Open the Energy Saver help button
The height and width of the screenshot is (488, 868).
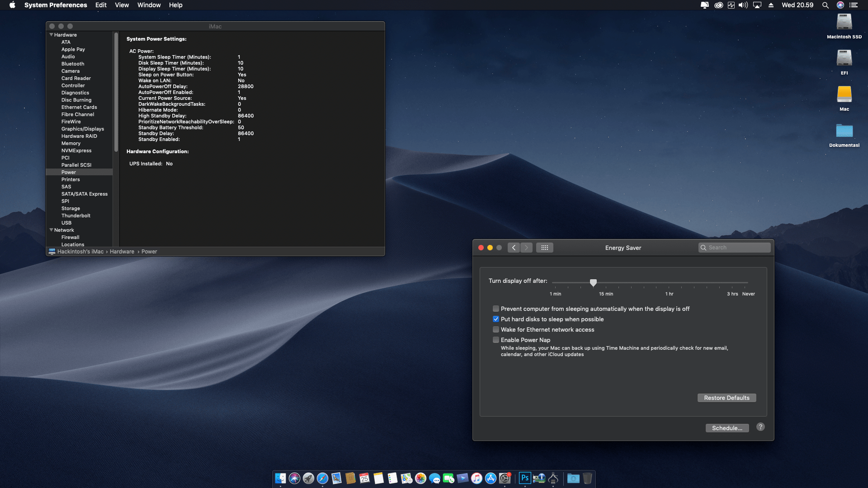pyautogui.click(x=760, y=427)
